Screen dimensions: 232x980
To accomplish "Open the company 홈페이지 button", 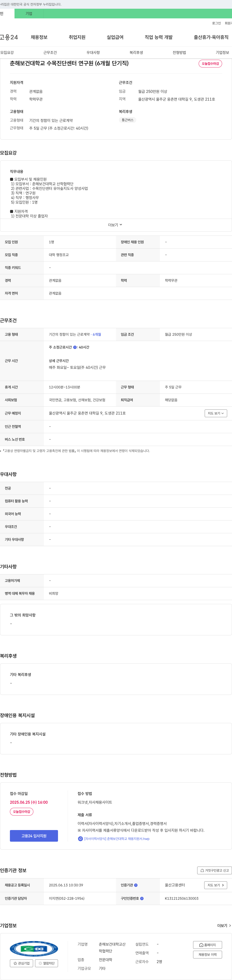I will pos(208,945).
